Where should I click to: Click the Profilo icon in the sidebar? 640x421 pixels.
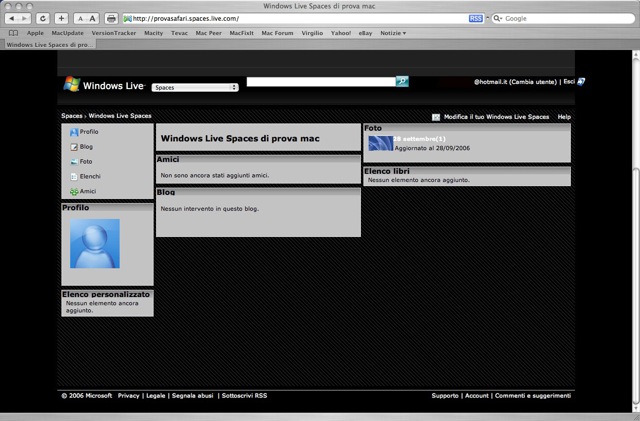[x=74, y=132]
